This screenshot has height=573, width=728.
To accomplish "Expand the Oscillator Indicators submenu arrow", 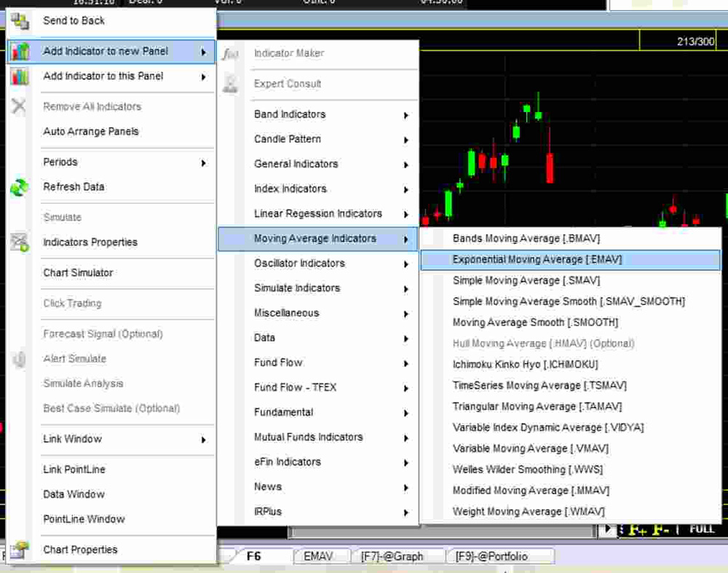I will tap(406, 264).
